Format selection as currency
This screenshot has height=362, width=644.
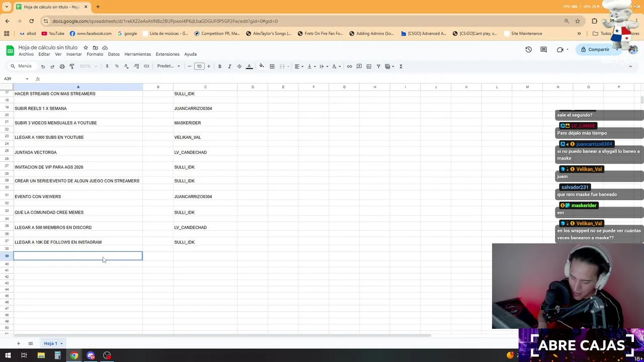click(x=107, y=66)
